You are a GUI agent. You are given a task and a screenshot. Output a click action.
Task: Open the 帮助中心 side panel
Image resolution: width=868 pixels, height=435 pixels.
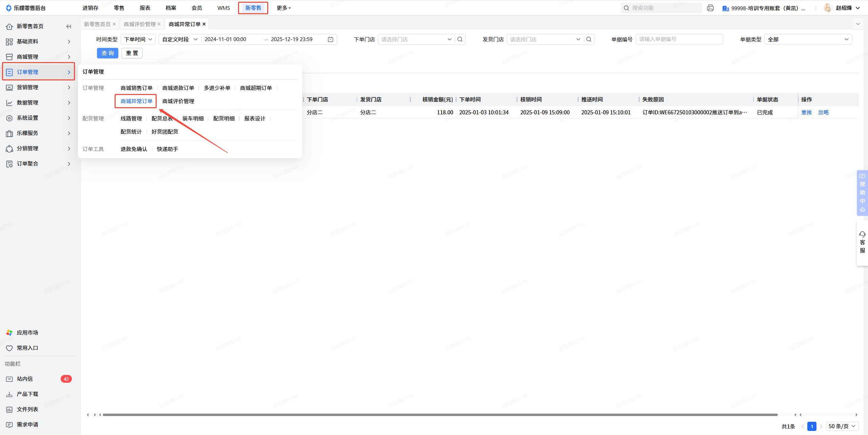pos(862,193)
